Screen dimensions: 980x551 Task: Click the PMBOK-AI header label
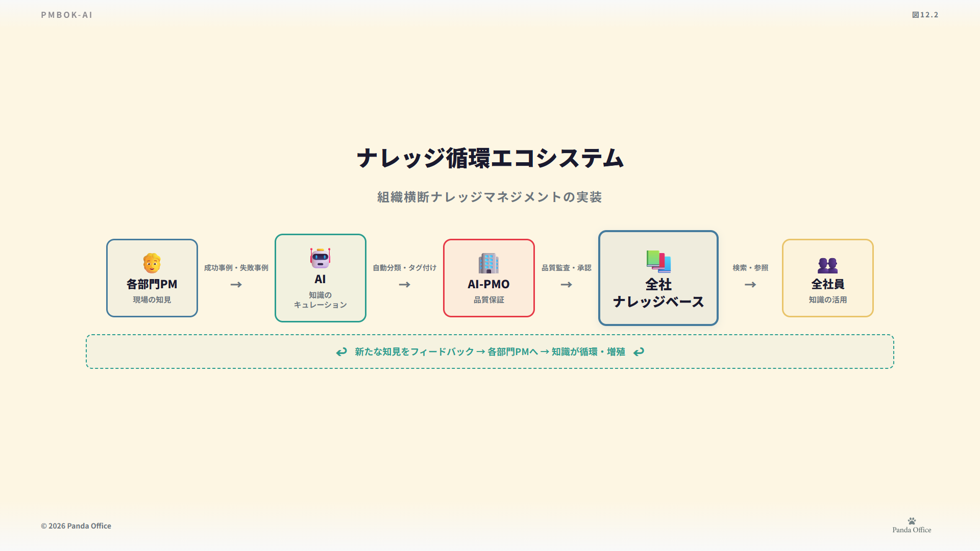pyautogui.click(x=67, y=15)
